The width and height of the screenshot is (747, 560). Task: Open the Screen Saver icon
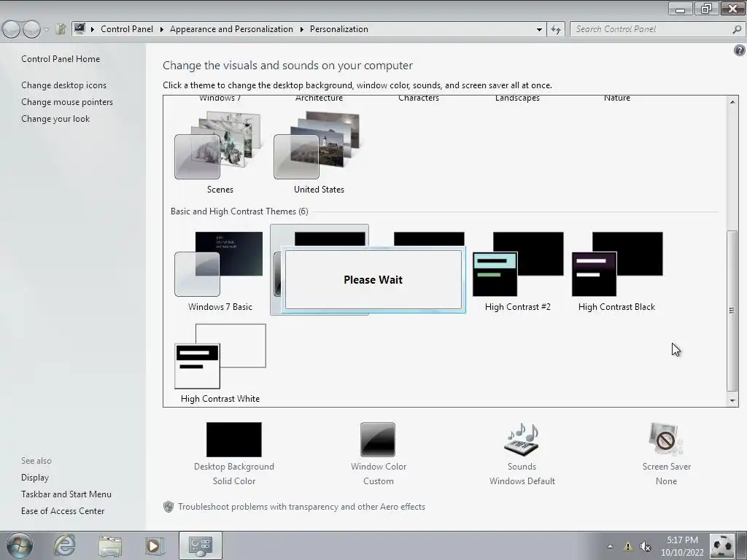tap(666, 439)
